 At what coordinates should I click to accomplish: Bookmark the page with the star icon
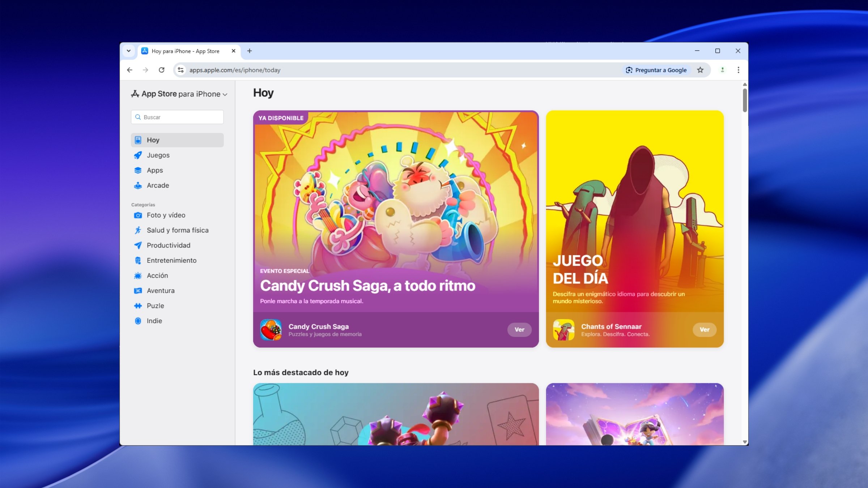700,70
